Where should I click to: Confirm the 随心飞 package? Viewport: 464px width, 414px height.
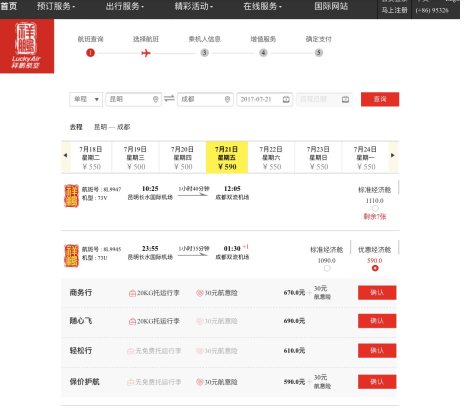377,321
